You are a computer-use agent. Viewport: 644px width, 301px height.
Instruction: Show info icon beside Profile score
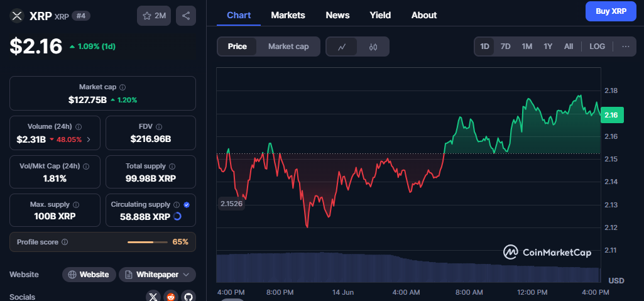(65, 242)
